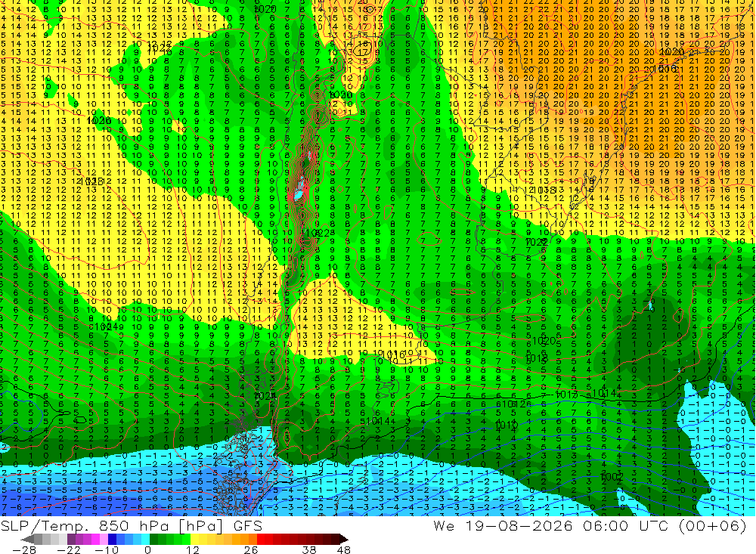Click the bright red swatch above '26'
Screen dimensions: 756x554
click(261, 539)
